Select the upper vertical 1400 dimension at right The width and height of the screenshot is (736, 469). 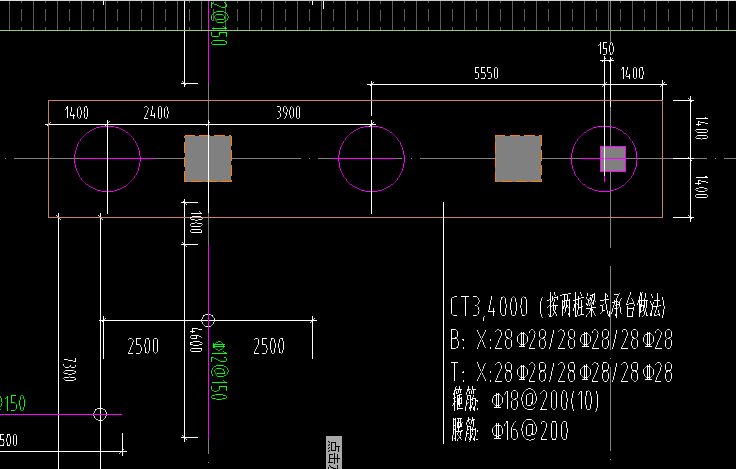coord(701,129)
